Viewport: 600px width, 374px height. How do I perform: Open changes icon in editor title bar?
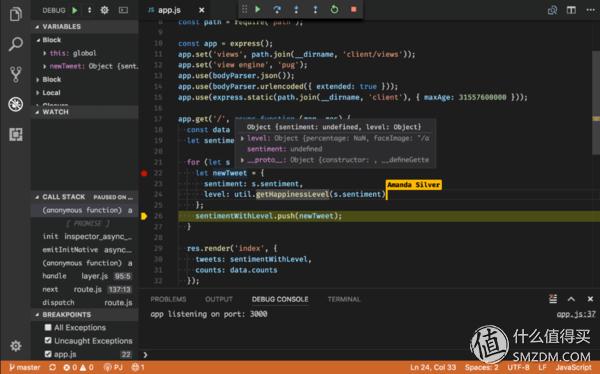coord(552,10)
